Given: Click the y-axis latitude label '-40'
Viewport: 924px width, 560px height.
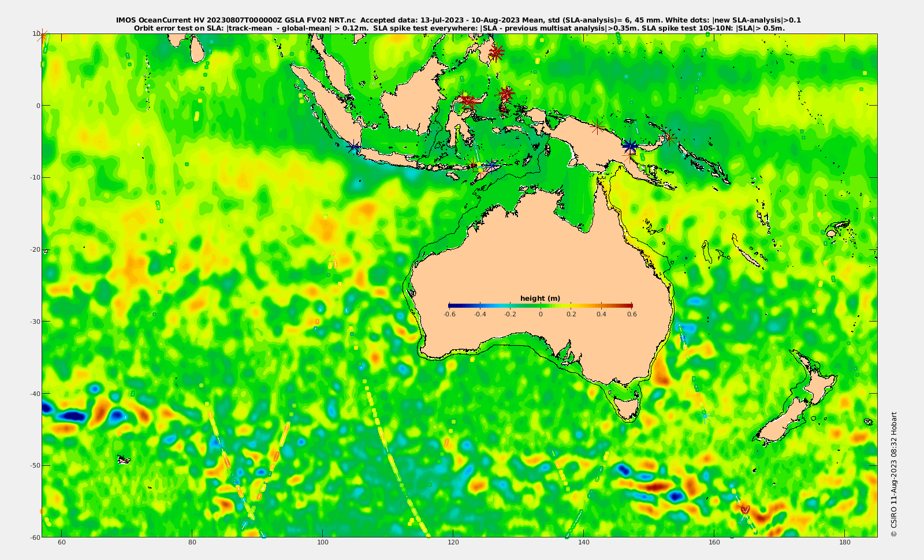Looking at the screenshot, I should click(35, 393).
